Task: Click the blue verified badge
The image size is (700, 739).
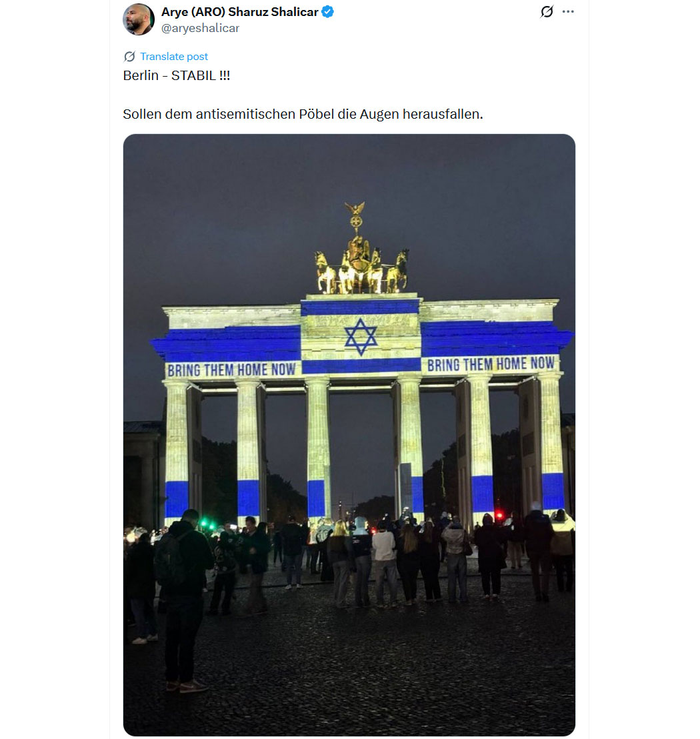Action: (x=328, y=12)
